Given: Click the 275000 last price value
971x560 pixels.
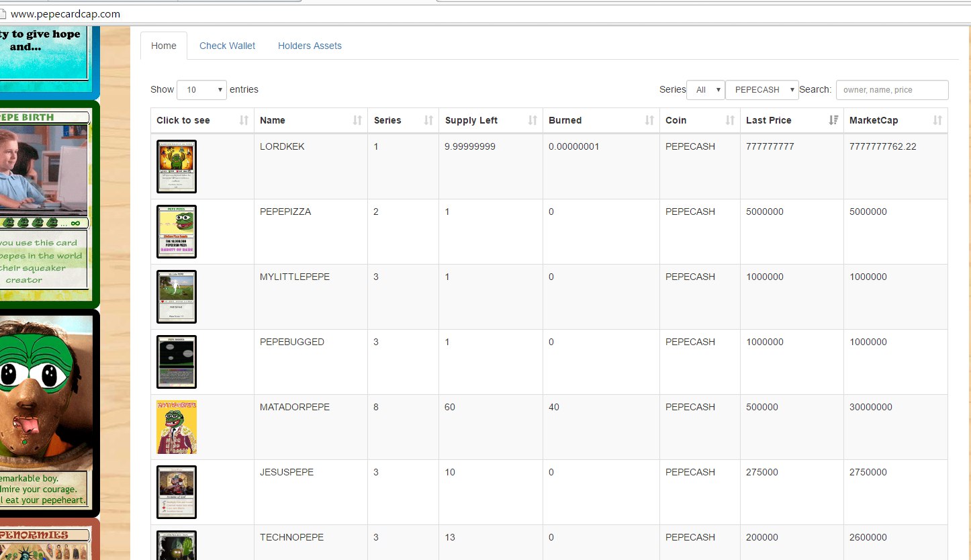Looking at the screenshot, I should 762,472.
